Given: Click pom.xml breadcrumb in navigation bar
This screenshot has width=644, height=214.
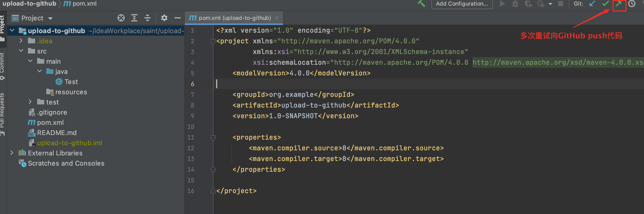Looking at the screenshot, I should click(80, 4).
